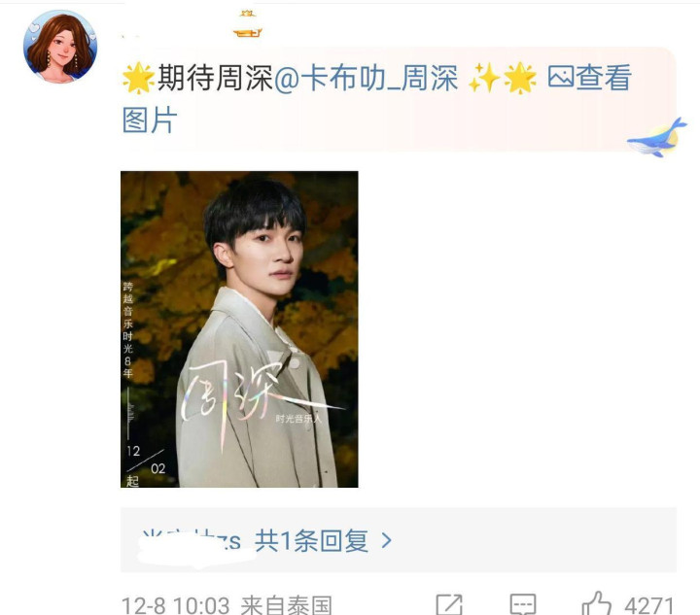Tap the repost share arrow icon
This screenshot has width=700, height=615.
click(x=448, y=605)
